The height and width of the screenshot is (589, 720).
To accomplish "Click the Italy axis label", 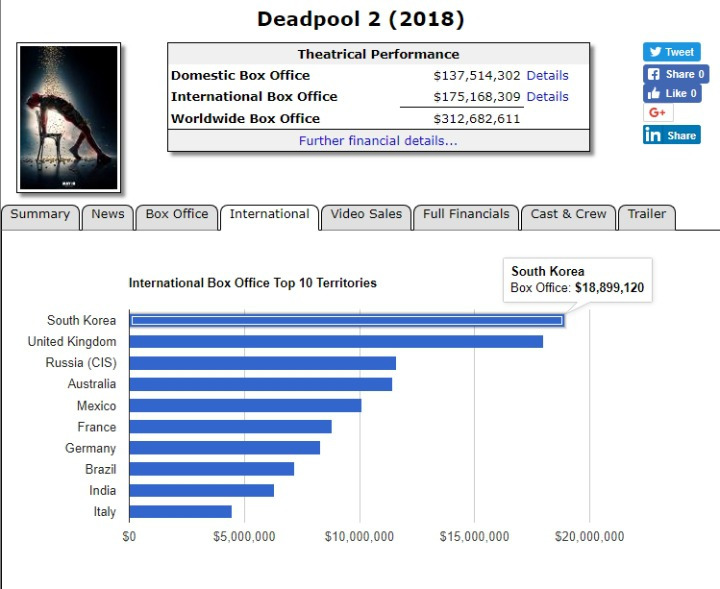I will (105, 511).
